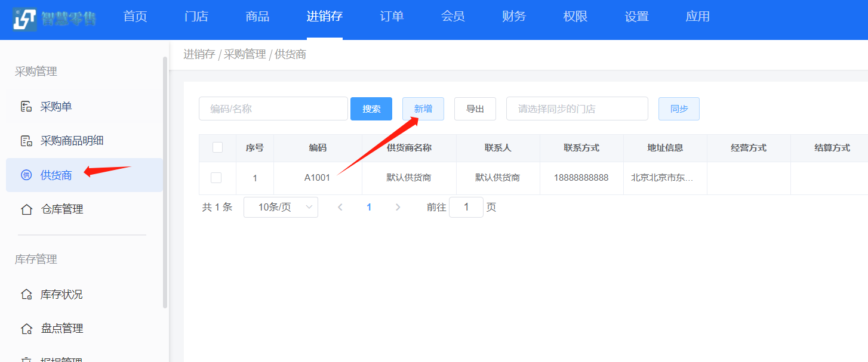Click the phone number 18888888888 cell
The width and height of the screenshot is (868, 362).
point(581,178)
